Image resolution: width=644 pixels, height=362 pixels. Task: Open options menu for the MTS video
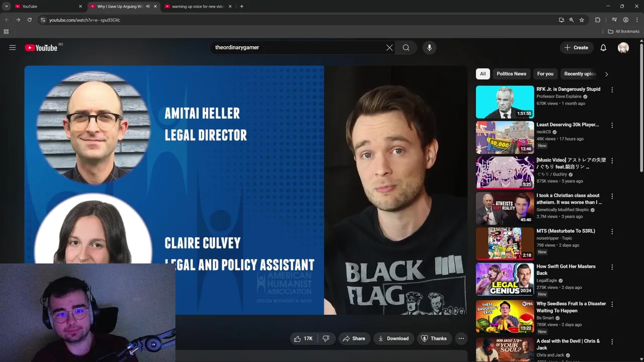pyautogui.click(x=612, y=232)
